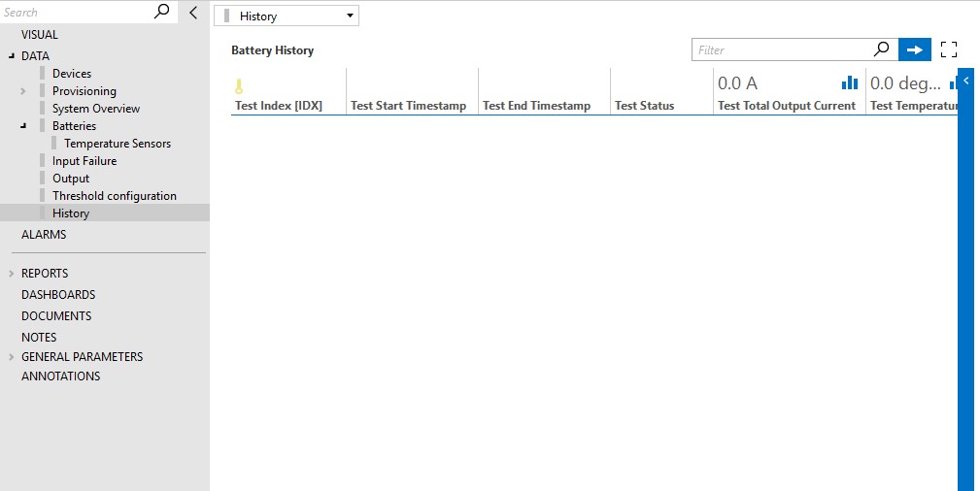Expand the blue side panel arrow

click(966, 81)
